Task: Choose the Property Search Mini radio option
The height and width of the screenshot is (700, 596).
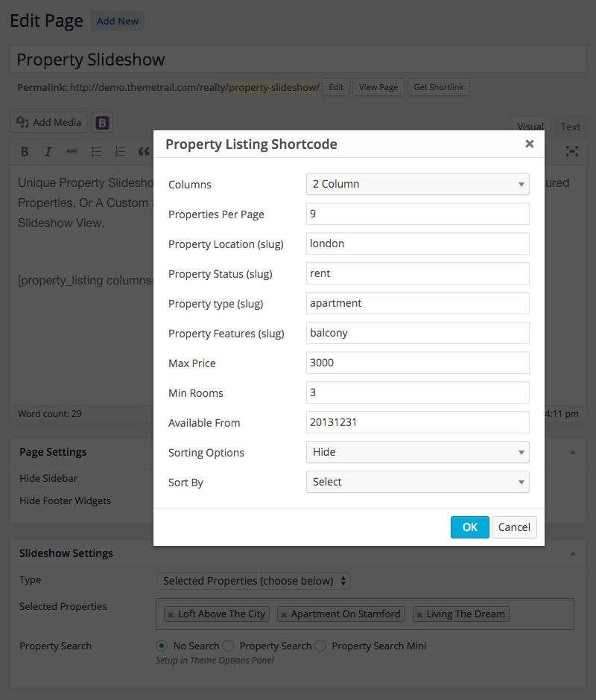Action: coord(321,646)
